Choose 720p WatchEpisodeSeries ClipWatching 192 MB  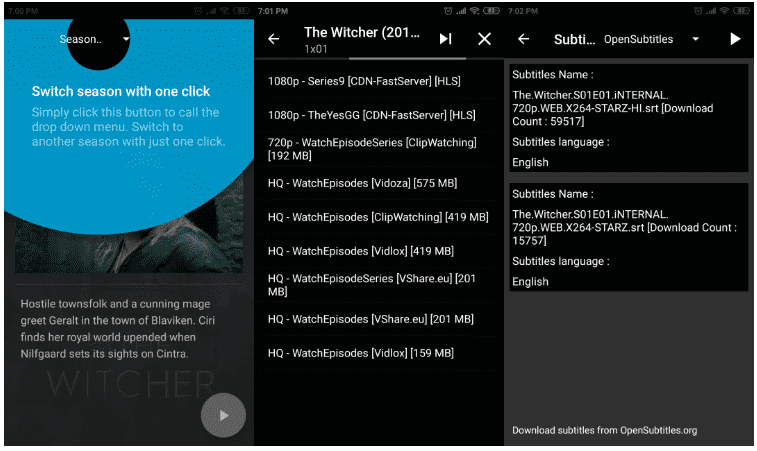click(x=372, y=149)
